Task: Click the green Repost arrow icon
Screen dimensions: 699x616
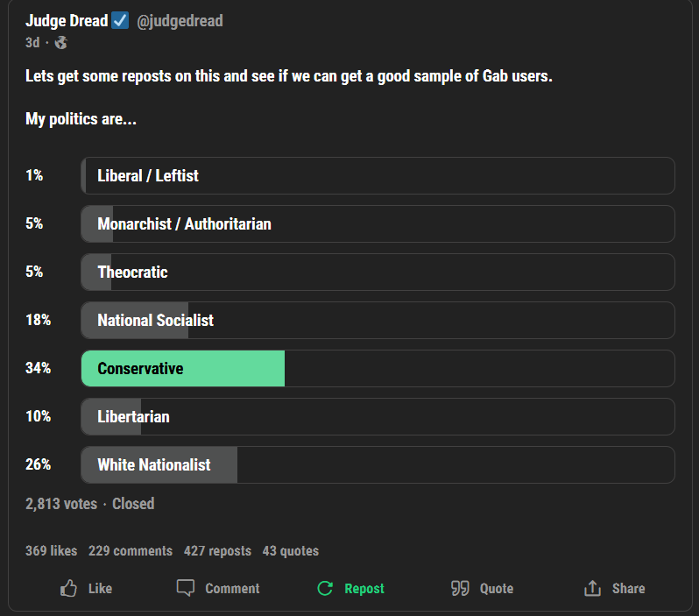Action: click(x=325, y=588)
